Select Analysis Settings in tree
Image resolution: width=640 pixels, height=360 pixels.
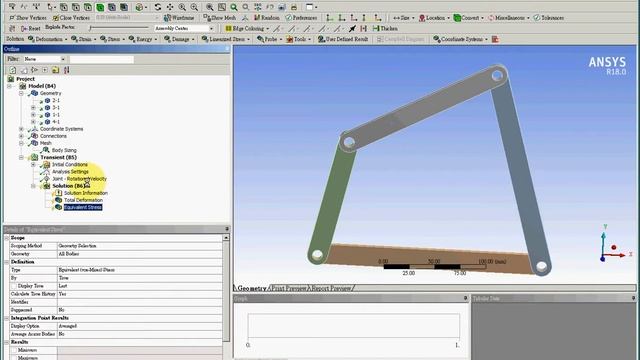coord(70,172)
